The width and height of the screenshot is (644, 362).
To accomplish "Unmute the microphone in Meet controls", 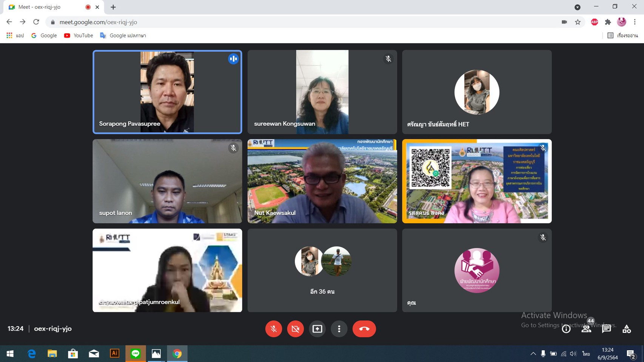I will click(x=274, y=329).
